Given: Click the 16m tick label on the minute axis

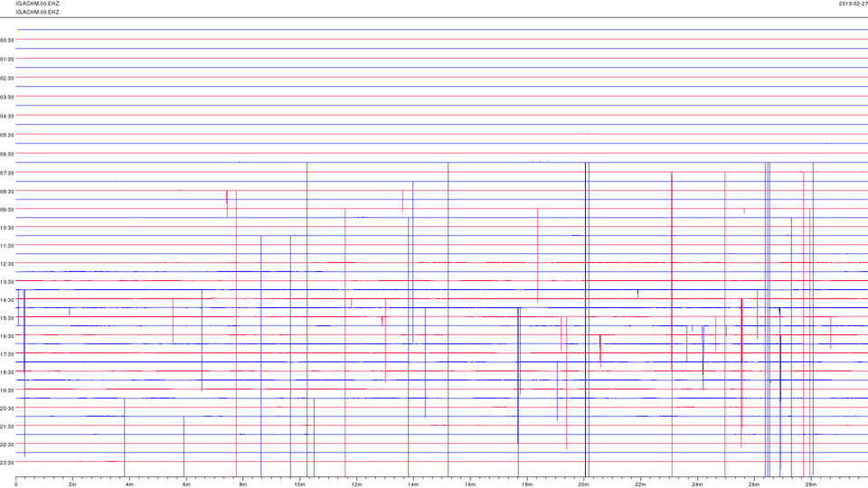Looking at the screenshot, I should [470, 484].
